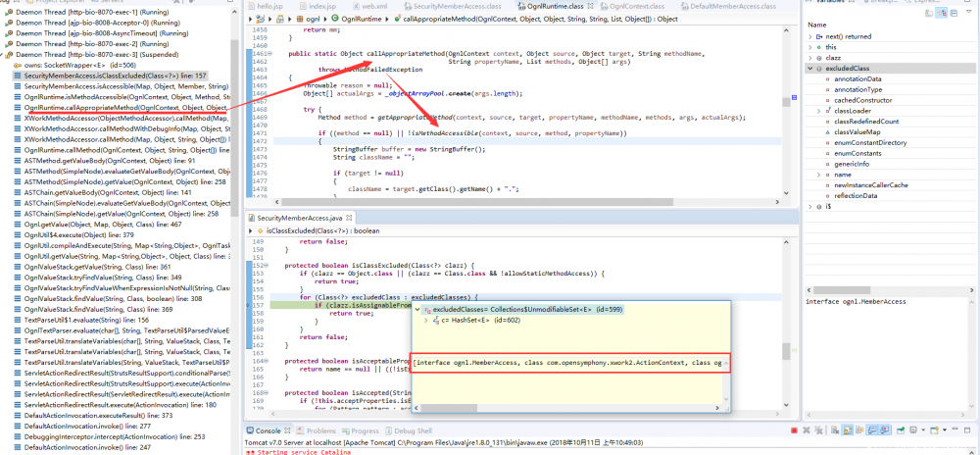980x455 pixels.
Task: Open the Problems tab
Action: [x=320, y=430]
